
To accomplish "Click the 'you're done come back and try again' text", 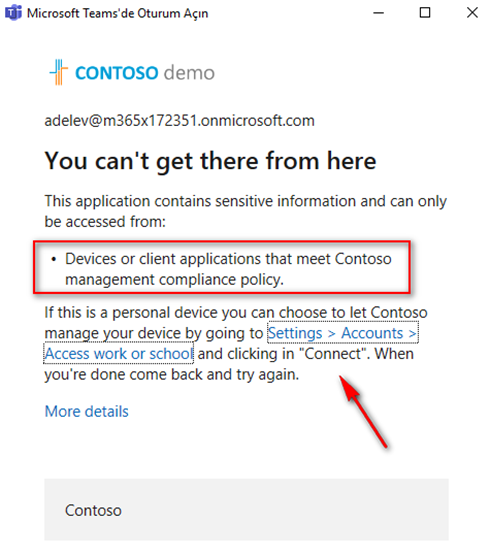I will coord(172,374).
